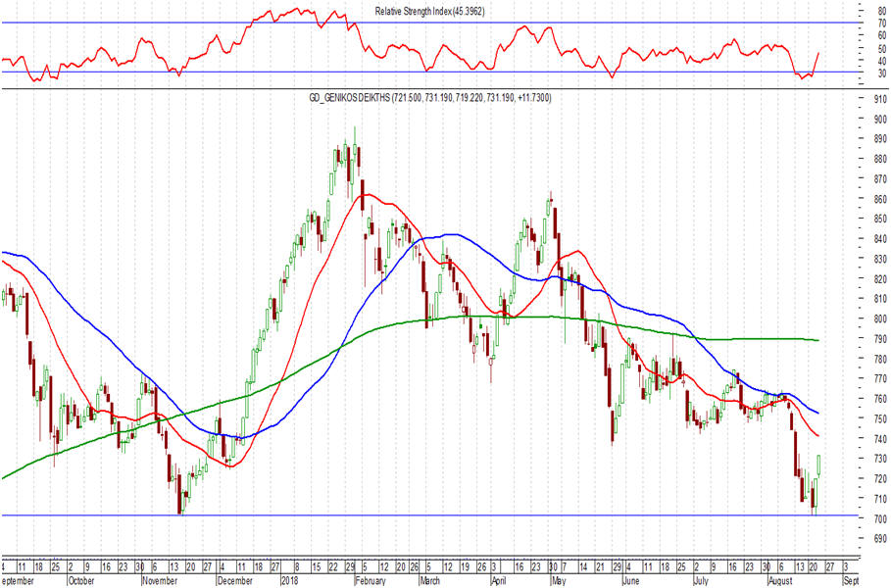891x588 pixels.
Task: Select the 910 price axis label
Action: click(880, 99)
